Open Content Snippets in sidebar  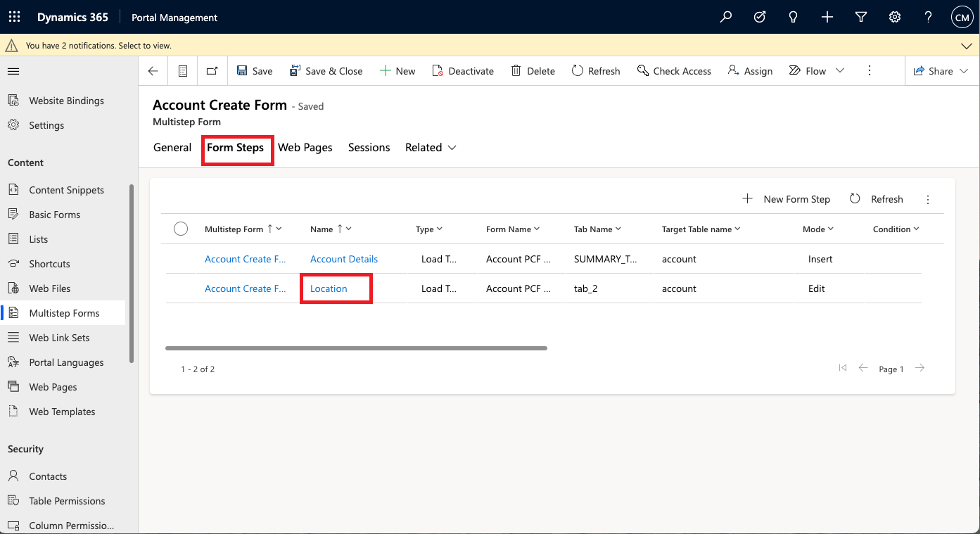[66, 190]
